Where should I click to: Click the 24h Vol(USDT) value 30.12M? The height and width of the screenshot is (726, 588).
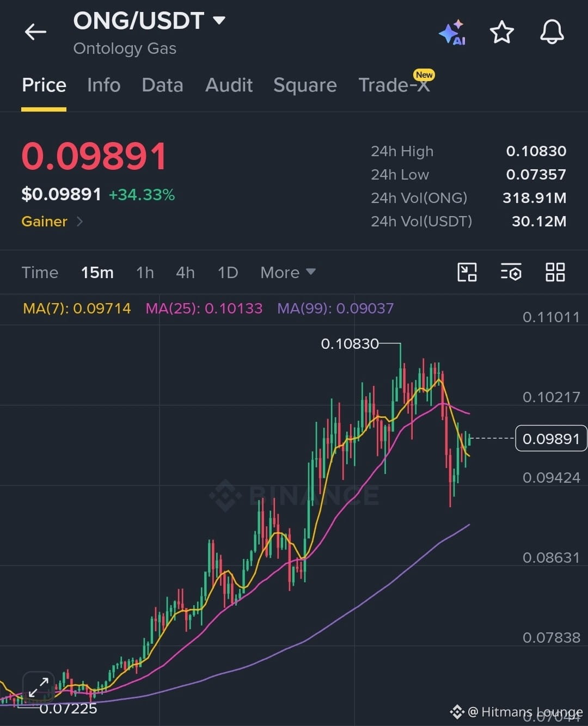click(x=539, y=222)
